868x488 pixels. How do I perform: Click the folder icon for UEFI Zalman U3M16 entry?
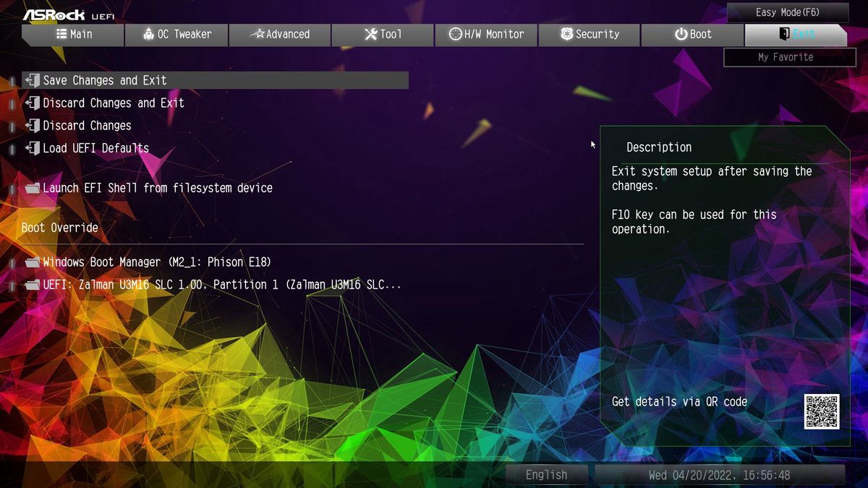(x=32, y=285)
